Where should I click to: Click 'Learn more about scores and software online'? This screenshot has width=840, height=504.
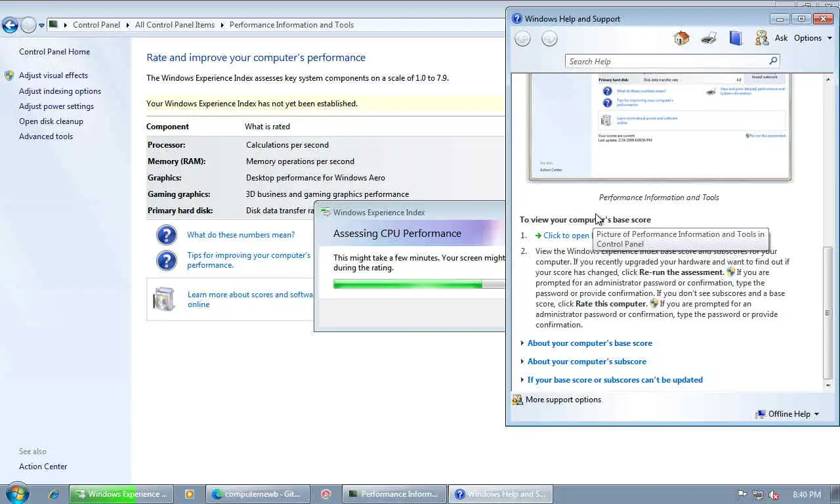(250, 299)
